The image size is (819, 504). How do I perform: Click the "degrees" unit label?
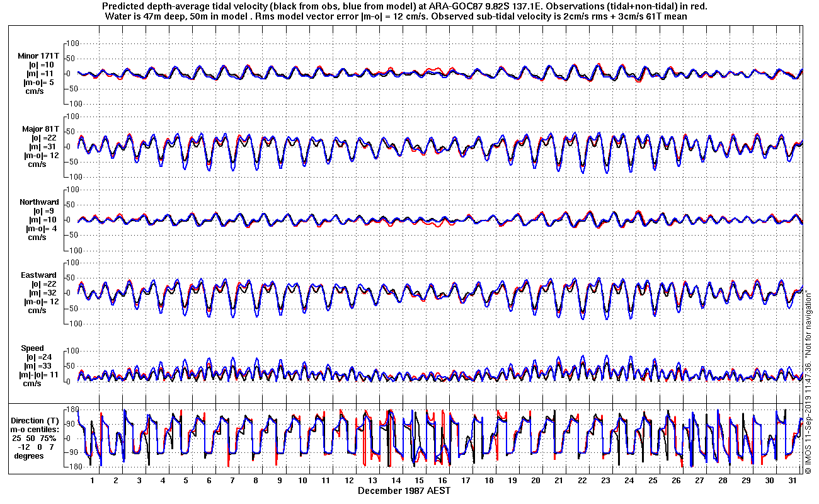click(x=28, y=455)
